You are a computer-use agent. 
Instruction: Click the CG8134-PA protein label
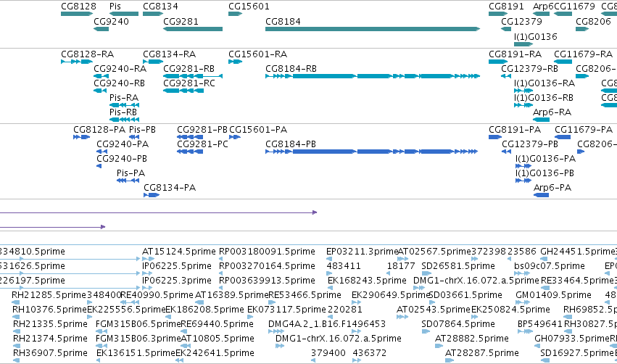tap(170, 188)
